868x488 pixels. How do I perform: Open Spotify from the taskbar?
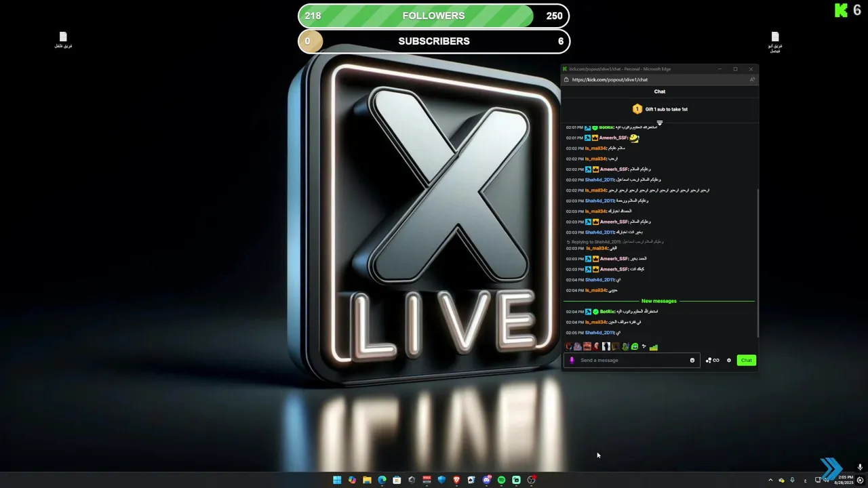(x=501, y=480)
